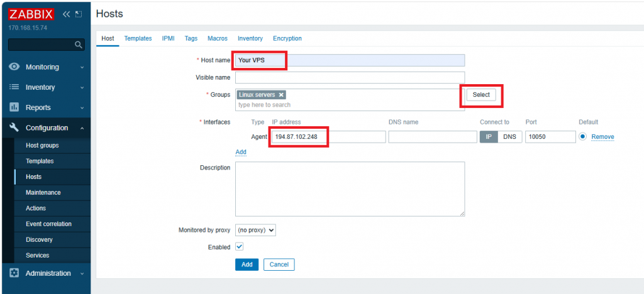Click the Reports chart icon
Image resolution: width=644 pixels, height=294 pixels.
click(14, 107)
